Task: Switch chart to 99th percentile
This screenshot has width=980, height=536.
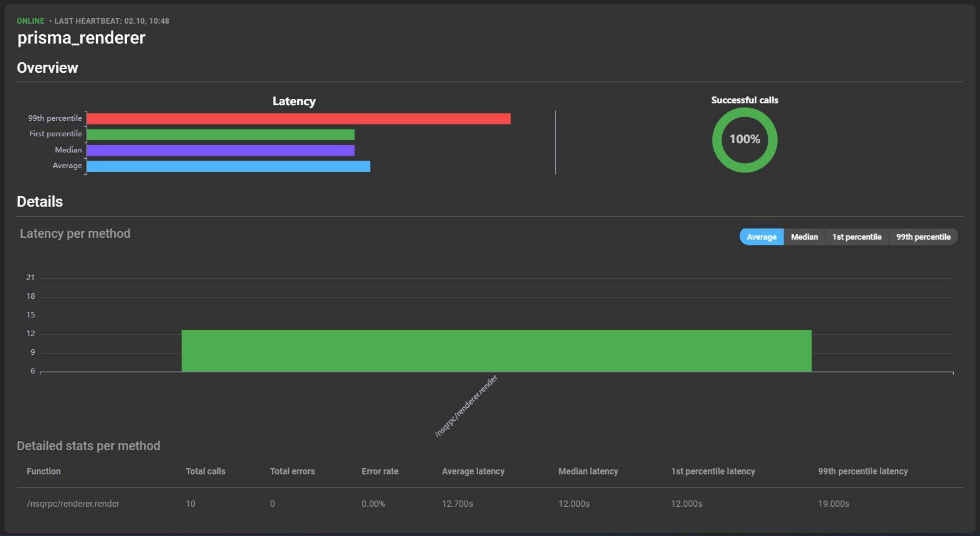Action: click(x=923, y=237)
